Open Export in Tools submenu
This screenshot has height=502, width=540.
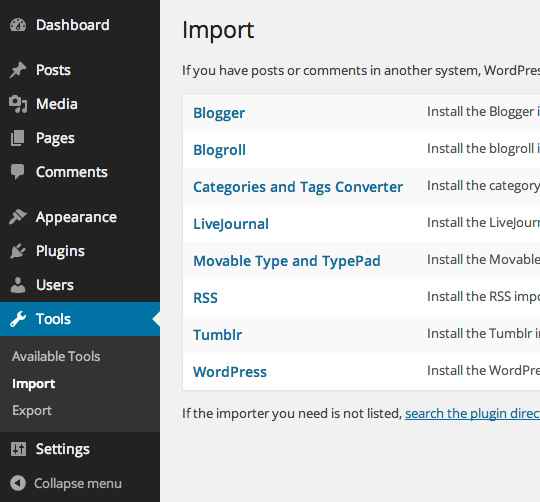[x=32, y=411]
